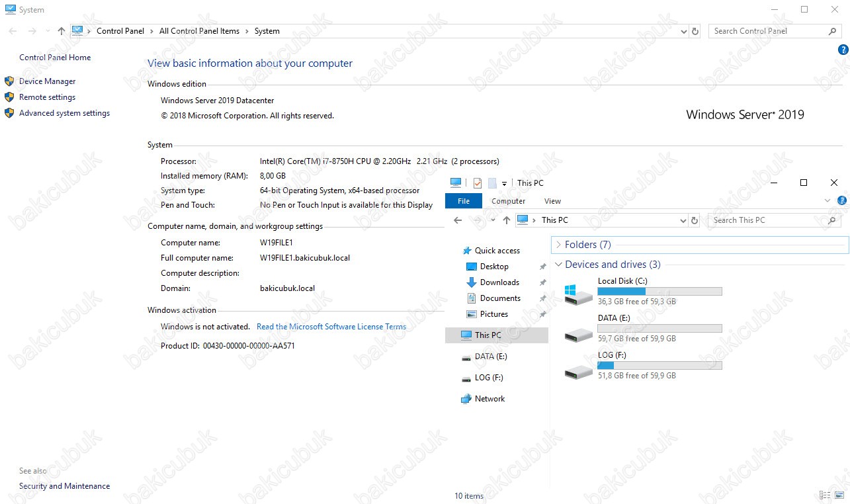Screen dimensions: 850x504
Task: Open the Local Disk (C:) drive icon
Action: pyautogui.click(x=579, y=293)
